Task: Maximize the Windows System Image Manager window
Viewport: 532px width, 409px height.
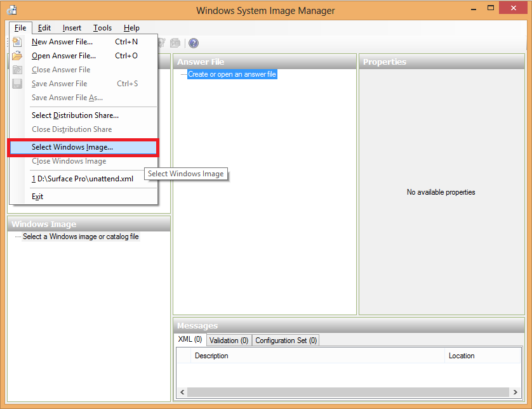Action: click(x=491, y=8)
